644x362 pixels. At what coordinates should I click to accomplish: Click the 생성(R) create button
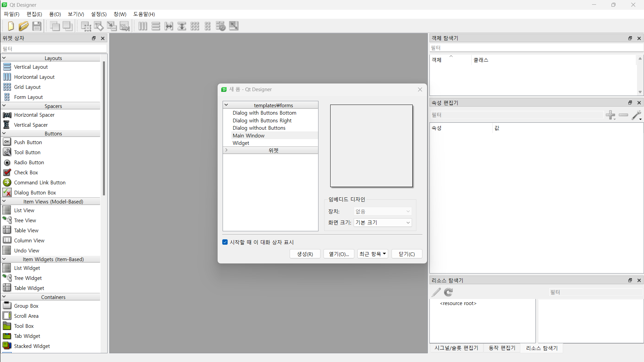305,254
